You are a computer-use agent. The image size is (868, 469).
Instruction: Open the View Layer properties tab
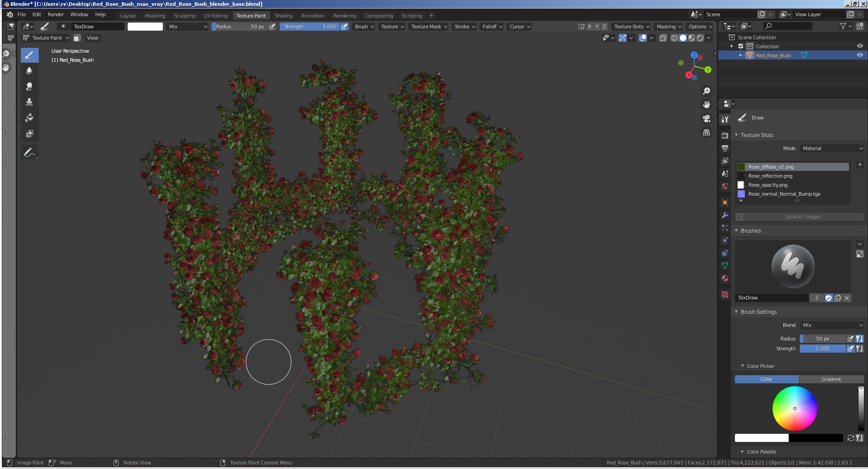[725, 161]
